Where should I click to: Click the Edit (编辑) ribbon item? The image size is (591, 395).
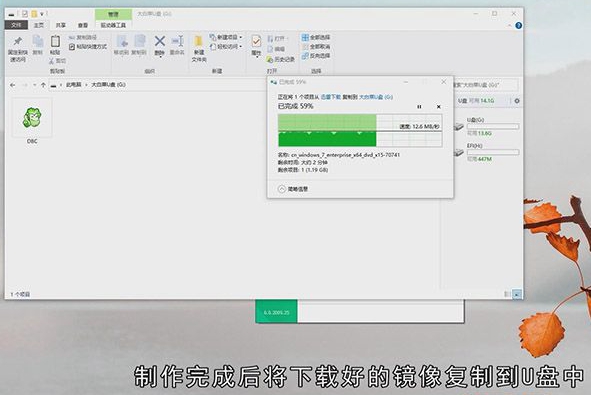276,49
